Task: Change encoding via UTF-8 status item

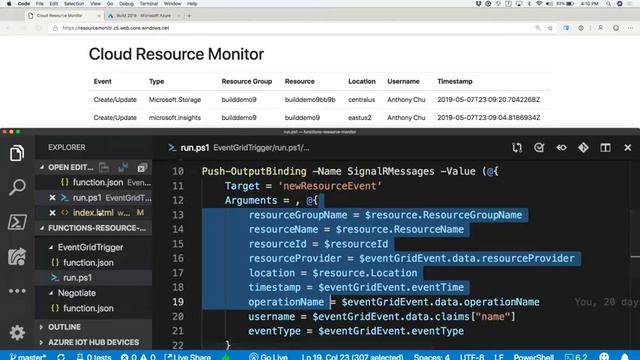Action: tap(472, 357)
